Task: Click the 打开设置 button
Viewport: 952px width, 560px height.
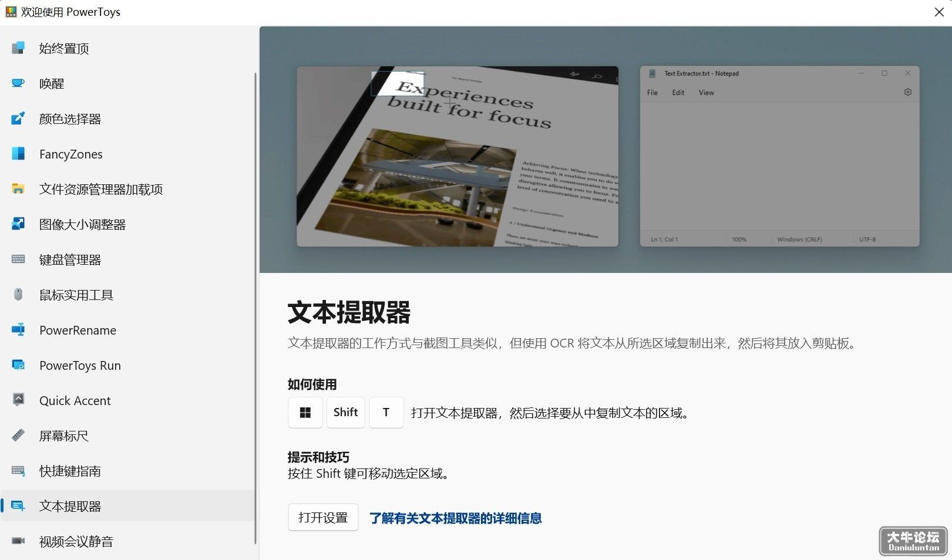Action: click(323, 517)
